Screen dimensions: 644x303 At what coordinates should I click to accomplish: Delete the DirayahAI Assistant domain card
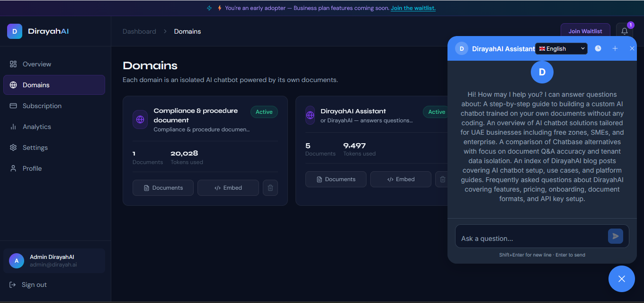pos(443,179)
